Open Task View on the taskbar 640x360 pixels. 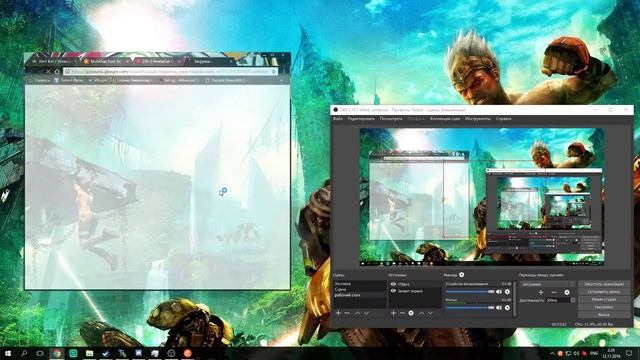[x=40, y=353]
